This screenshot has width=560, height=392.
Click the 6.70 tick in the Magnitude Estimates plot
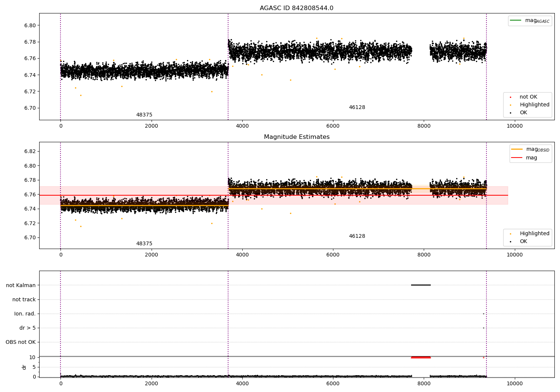click(30, 237)
